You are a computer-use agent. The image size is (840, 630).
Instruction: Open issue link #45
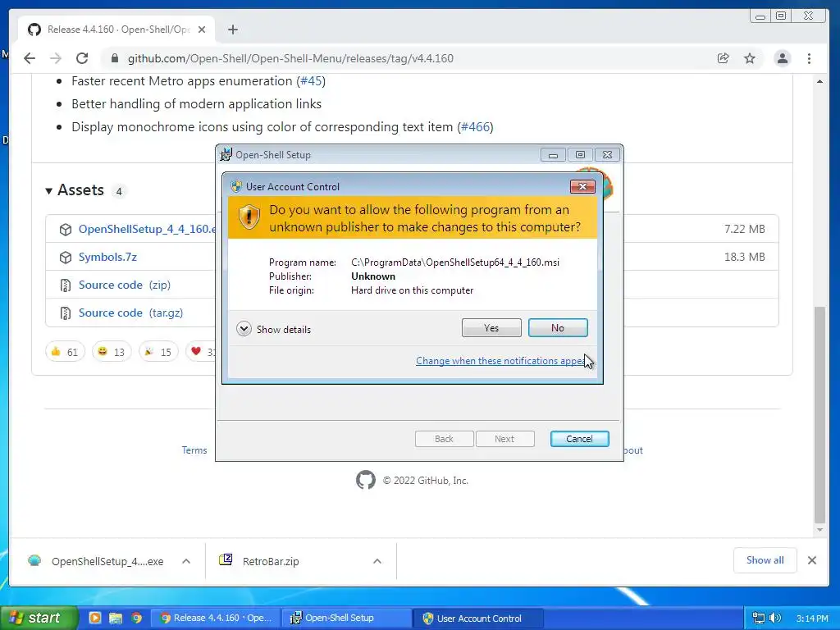(x=311, y=81)
